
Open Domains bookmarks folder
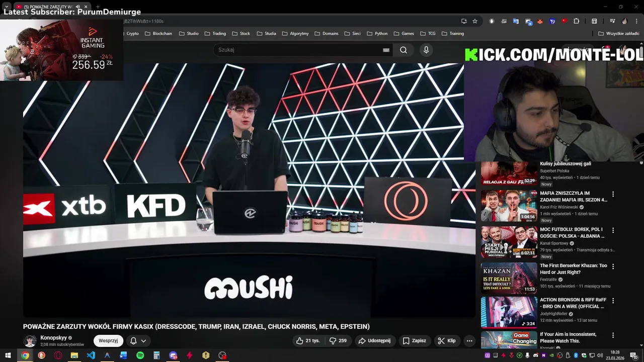(x=327, y=34)
